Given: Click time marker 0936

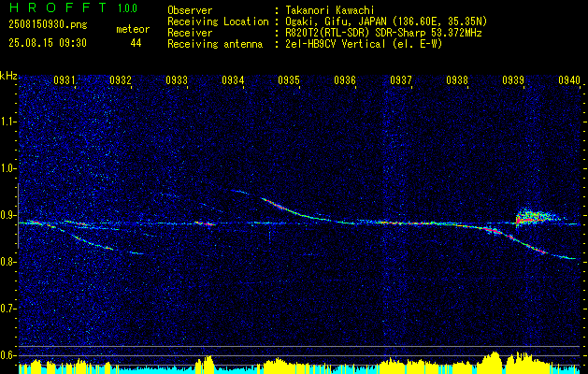Looking at the screenshot, I should pyautogui.click(x=345, y=80).
